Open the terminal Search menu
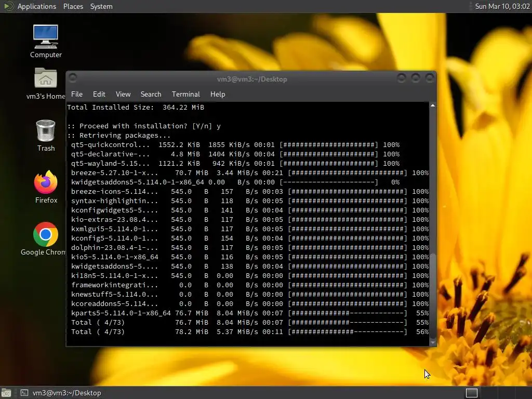Viewport: 532px width, 399px height. 151,94
